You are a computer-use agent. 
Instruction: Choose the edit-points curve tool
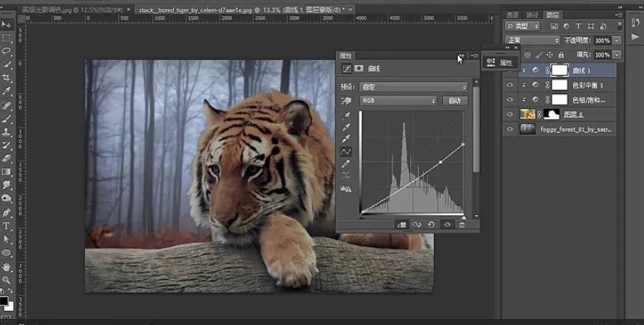(346, 151)
